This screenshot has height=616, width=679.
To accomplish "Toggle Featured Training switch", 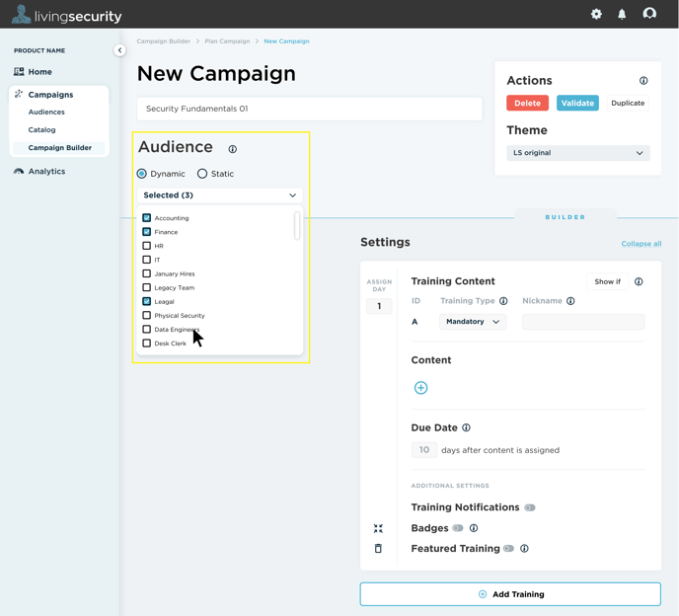I will pos(508,549).
